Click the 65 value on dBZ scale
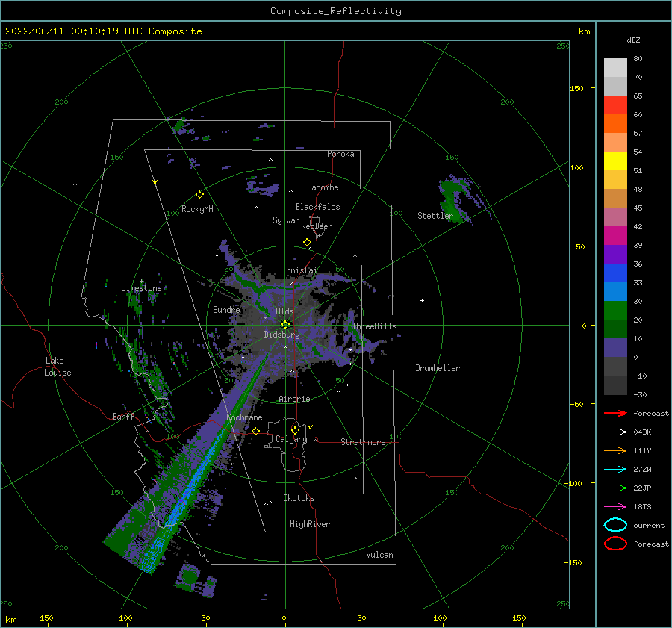The width and height of the screenshot is (672, 628). tap(638, 96)
